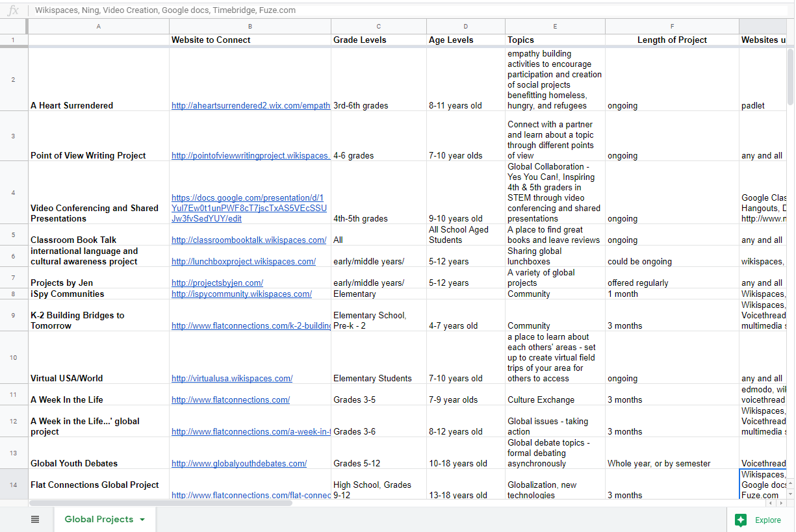Open classroombooktalk.wikispaces.com link
Screen dimensions: 796x532
click(x=249, y=240)
